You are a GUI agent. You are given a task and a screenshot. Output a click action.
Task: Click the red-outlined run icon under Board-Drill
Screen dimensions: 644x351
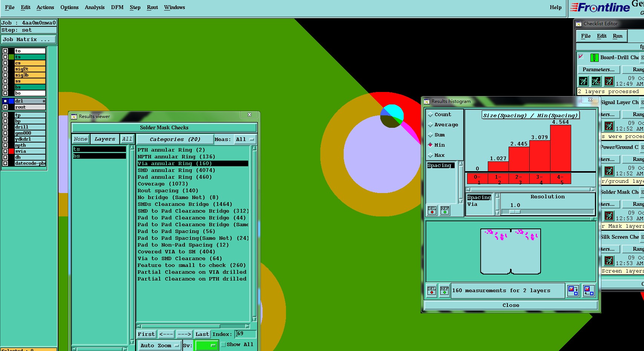(x=609, y=81)
